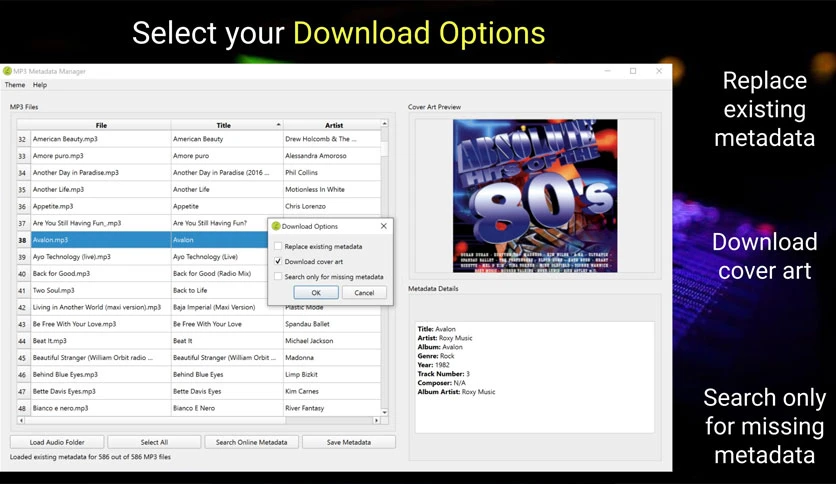
Task: Click row number 45 header
Action: click(22, 357)
